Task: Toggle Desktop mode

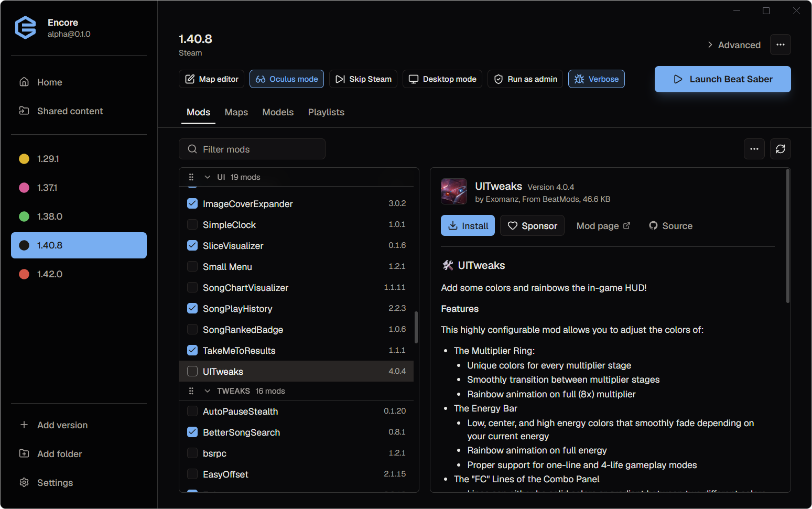Action: pyautogui.click(x=442, y=79)
